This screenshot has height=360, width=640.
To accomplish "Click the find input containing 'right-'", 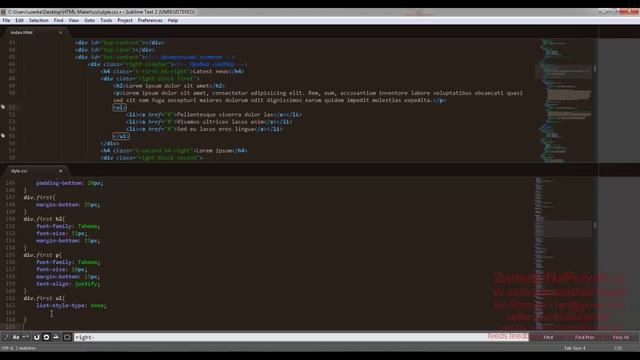I will tap(301, 337).
